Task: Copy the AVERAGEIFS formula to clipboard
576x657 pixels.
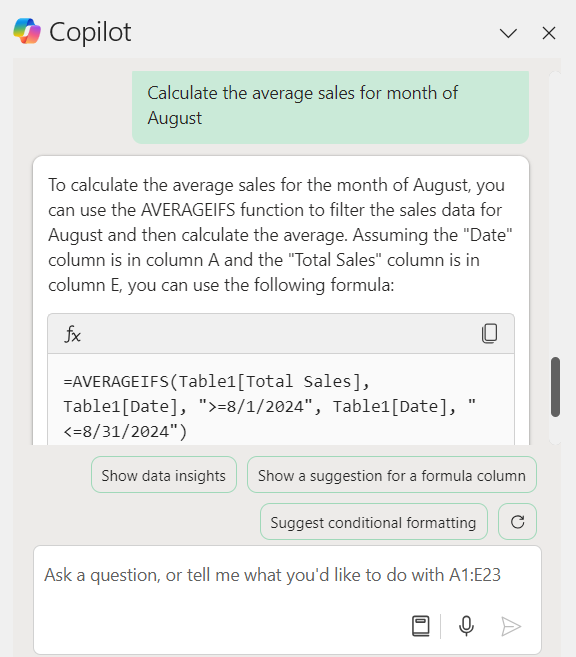Action: (x=489, y=334)
